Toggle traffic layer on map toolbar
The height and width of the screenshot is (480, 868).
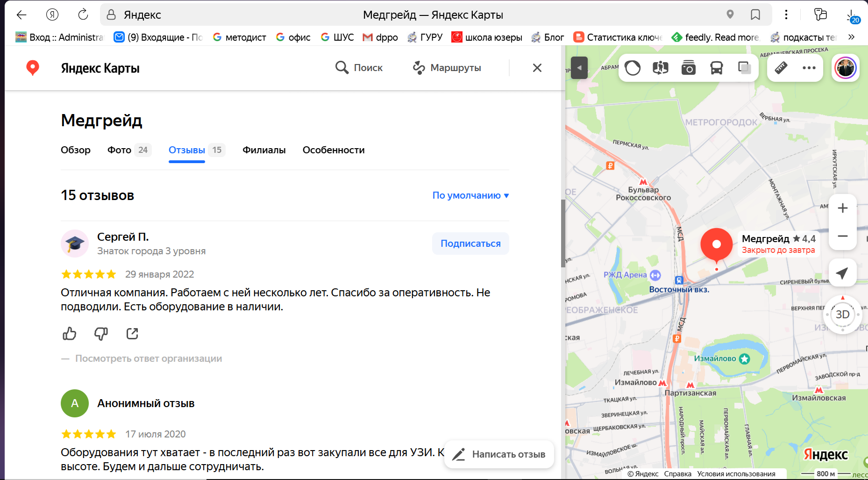coord(633,68)
